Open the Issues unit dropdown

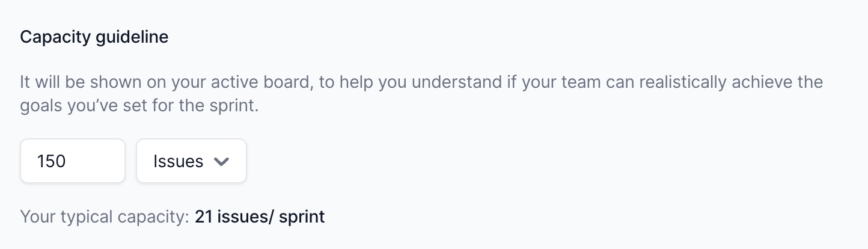click(191, 161)
